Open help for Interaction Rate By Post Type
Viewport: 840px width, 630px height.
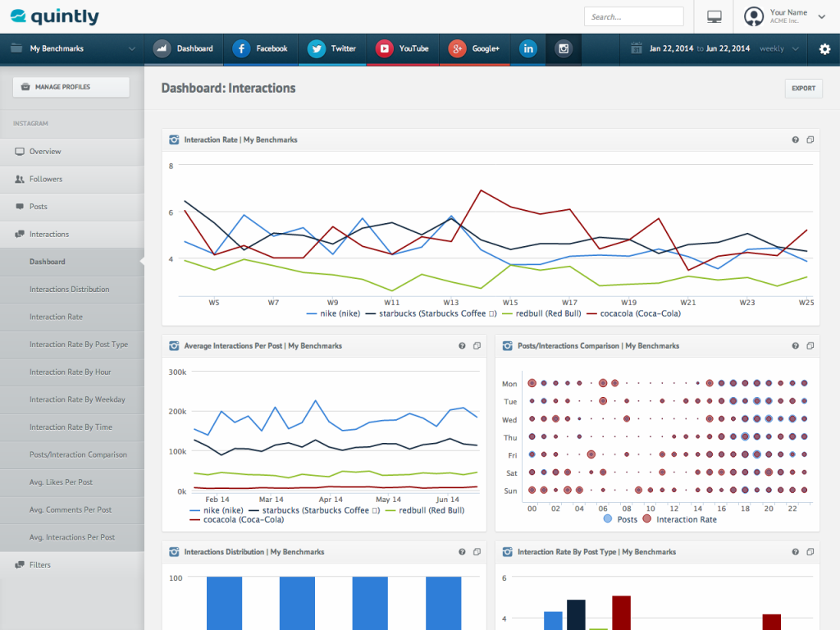click(796, 552)
